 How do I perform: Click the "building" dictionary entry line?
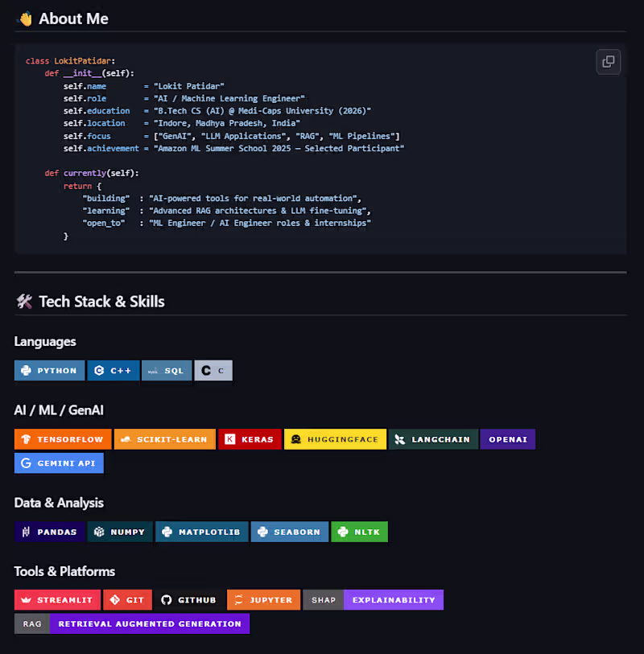221,198
